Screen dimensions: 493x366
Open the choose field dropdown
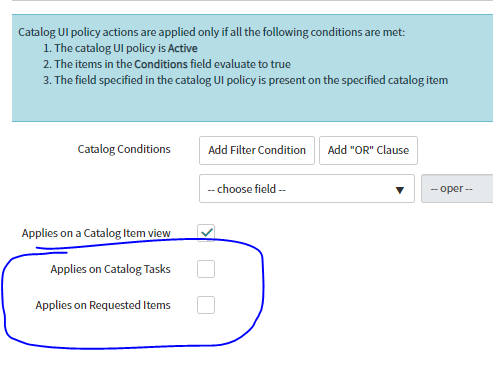(307, 188)
